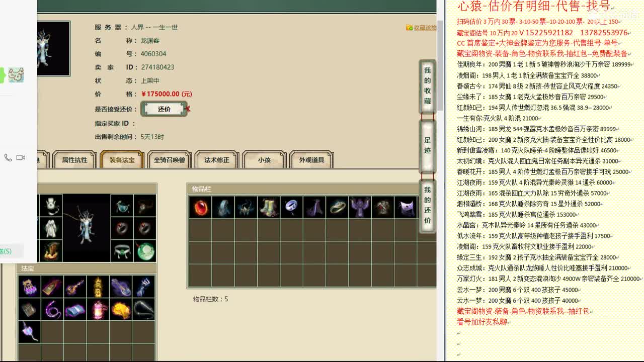This screenshot has height=362, width=644.
Task: Open the 法术修正 tab
Action: (217, 160)
